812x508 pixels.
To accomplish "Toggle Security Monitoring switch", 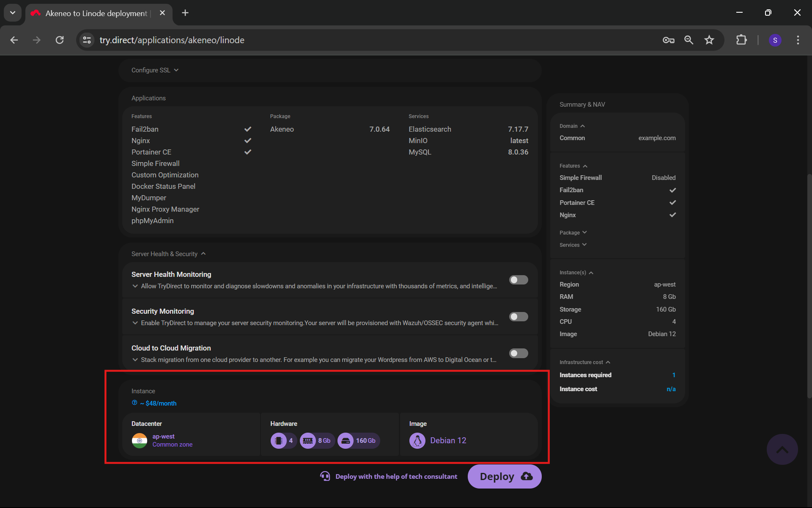I will click(x=518, y=316).
